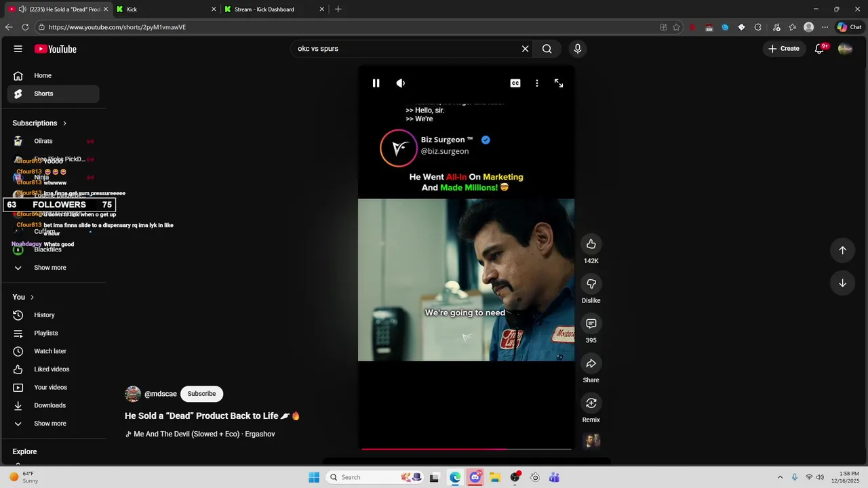Open the YouTube hamburger guide menu
Viewport: 868px width, 488px height.
tap(18, 49)
